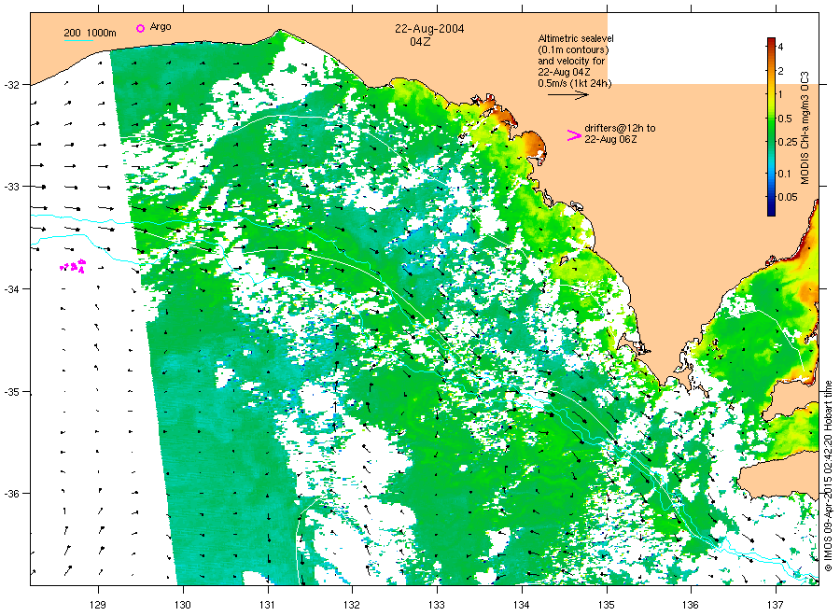This screenshot has width=840, height=616.
Task: Click the cyan 200m depth legend line
Action: 78,40
